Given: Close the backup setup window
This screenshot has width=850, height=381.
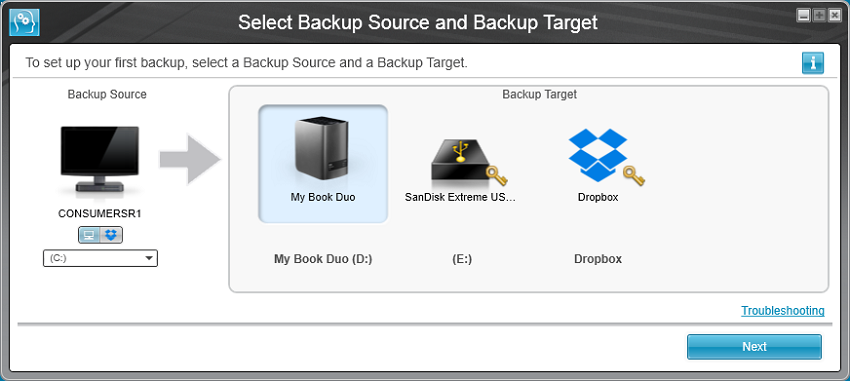Looking at the screenshot, I should (x=834, y=15).
